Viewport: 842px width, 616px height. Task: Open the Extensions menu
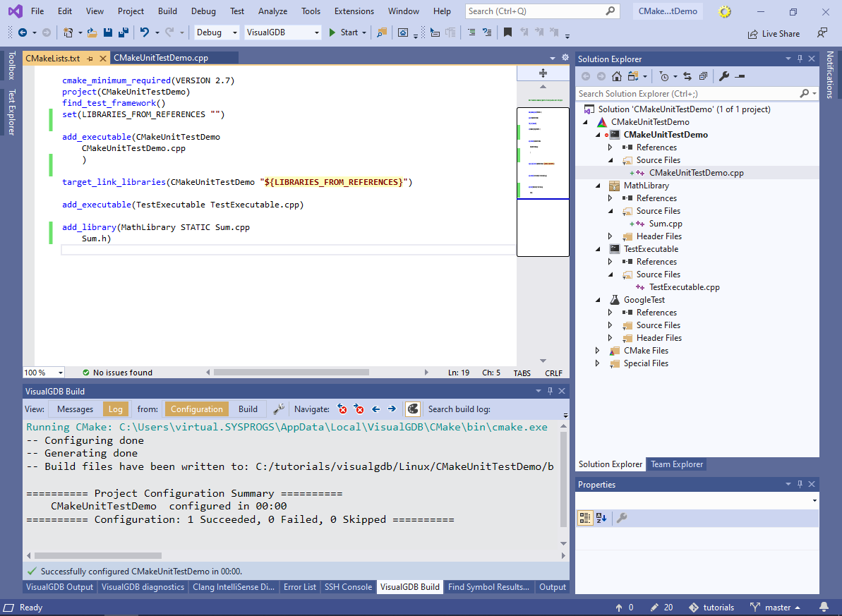[x=354, y=11]
